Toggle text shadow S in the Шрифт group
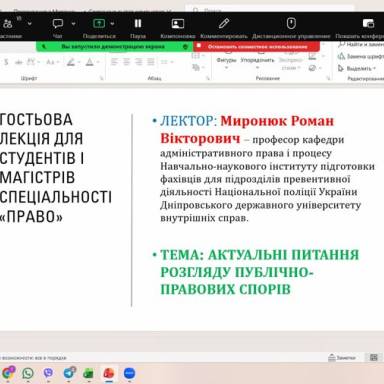Viewport: 384px width, 384px height. coord(6,62)
